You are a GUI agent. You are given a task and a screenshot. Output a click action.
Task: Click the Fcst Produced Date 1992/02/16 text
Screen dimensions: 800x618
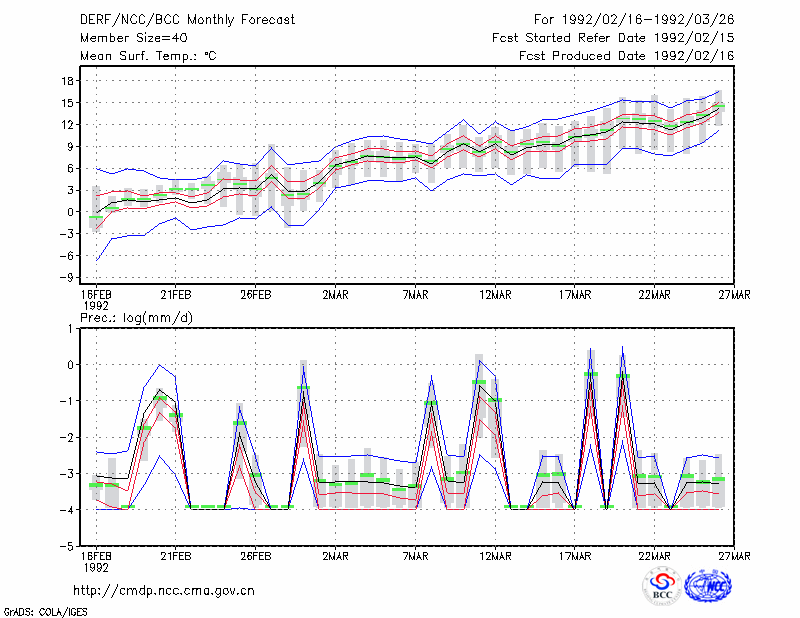(627, 56)
